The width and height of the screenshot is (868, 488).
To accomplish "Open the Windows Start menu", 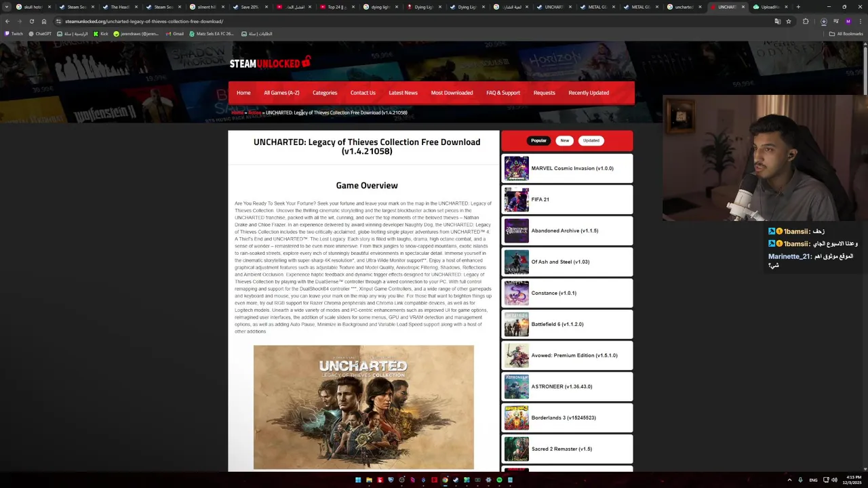I will [x=358, y=480].
